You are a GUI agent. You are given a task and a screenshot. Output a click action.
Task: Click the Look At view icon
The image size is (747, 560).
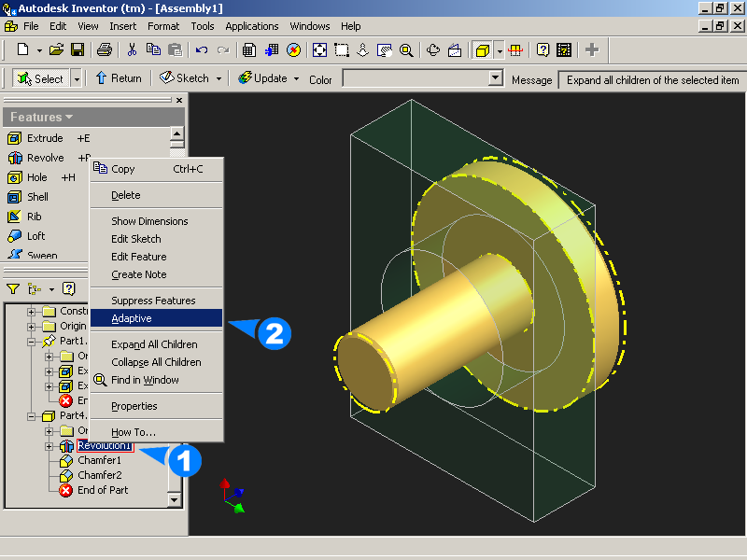pyautogui.click(x=455, y=49)
